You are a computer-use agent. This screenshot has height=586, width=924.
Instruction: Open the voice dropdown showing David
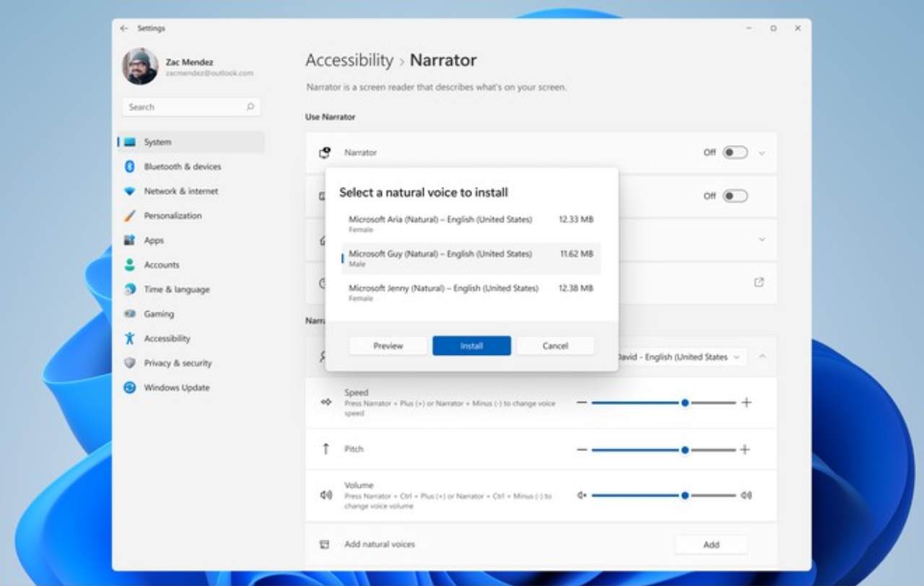coord(682,357)
